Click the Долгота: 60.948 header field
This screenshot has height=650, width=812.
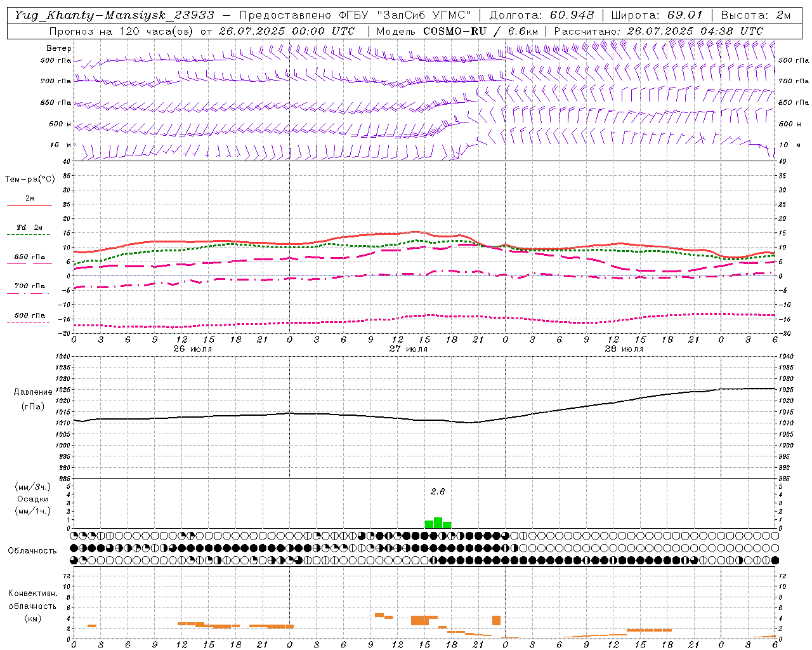point(541,15)
